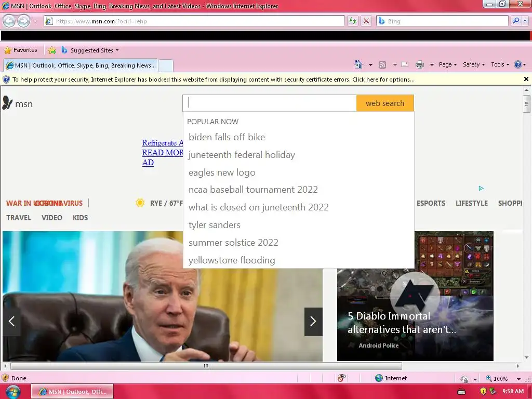Image resolution: width=532 pixels, height=399 pixels.
Task: Open zoom level dropdown arrow
Action: [x=518, y=379]
